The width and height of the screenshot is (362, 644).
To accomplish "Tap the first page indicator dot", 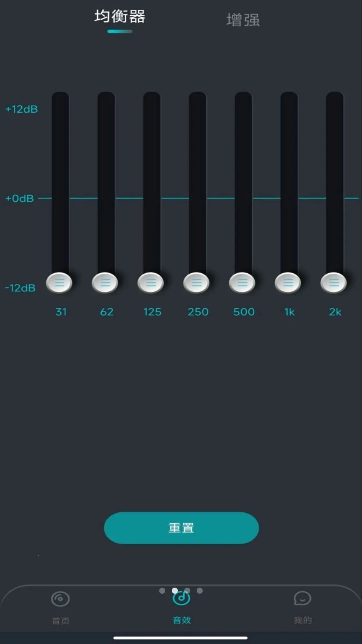I will pos(162,590).
